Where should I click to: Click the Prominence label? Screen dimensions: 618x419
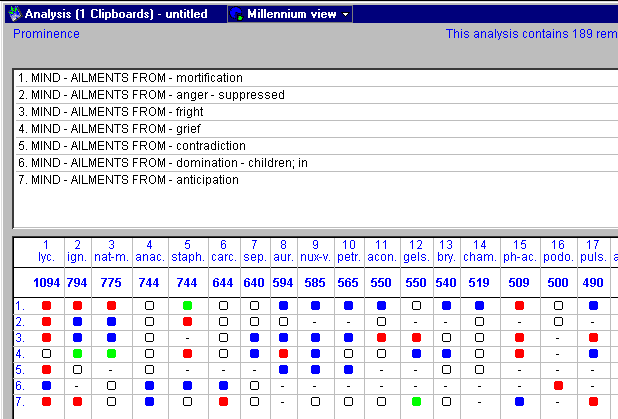point(46,34)
